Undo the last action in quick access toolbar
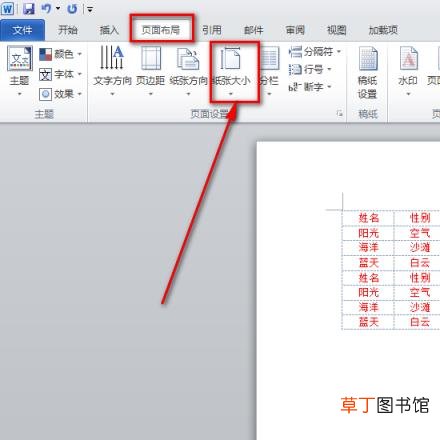This screenshot has height=440, width=440. [46, 9]
